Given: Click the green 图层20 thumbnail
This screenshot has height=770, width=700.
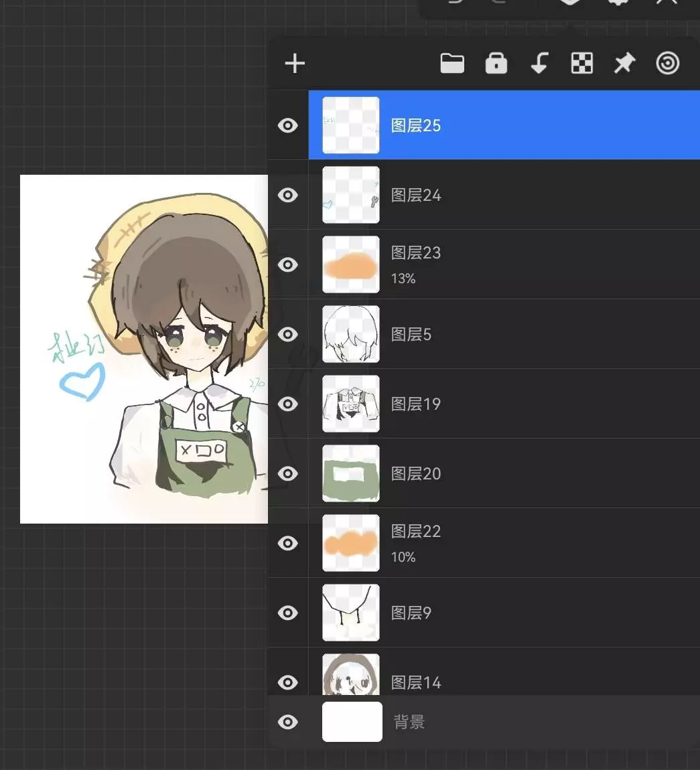Looking at the screenshot, I should [351, 473].
